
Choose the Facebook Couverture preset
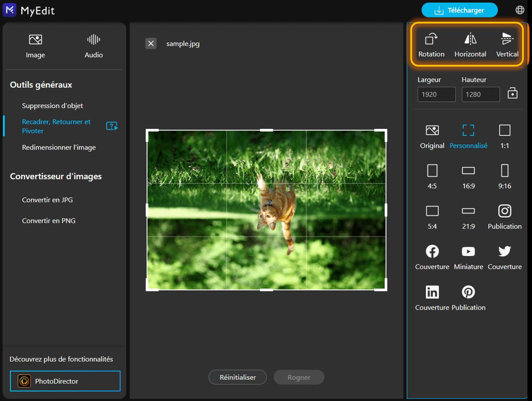(432, 252)
